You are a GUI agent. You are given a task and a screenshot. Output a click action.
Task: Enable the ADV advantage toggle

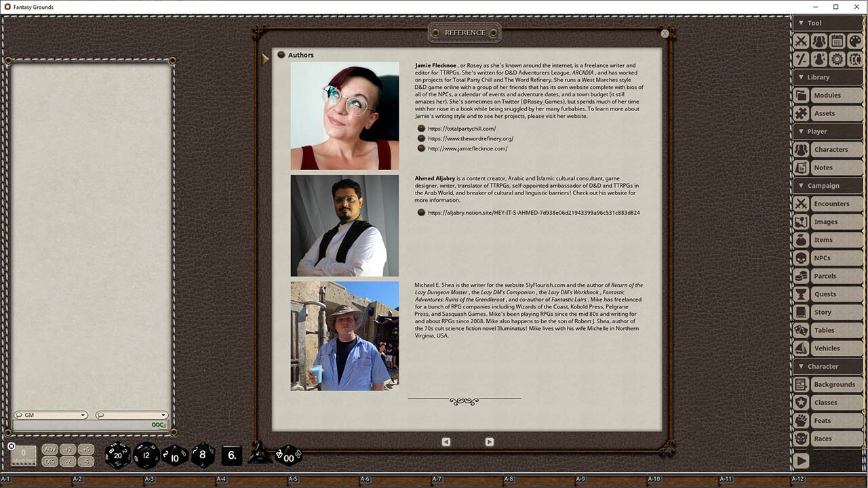(x=50, y=449)
